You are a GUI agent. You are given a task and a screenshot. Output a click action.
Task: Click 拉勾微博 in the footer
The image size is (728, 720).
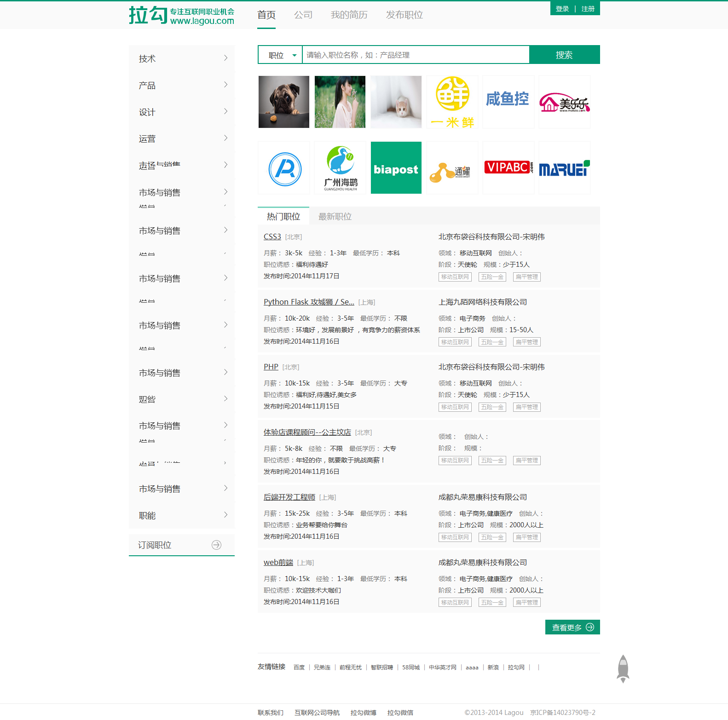[x=364, y=712]
